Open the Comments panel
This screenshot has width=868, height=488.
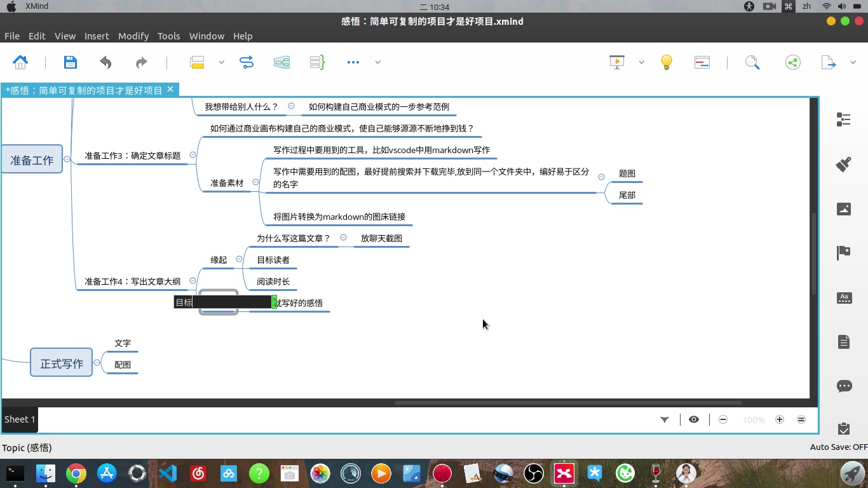click(843, 386)
